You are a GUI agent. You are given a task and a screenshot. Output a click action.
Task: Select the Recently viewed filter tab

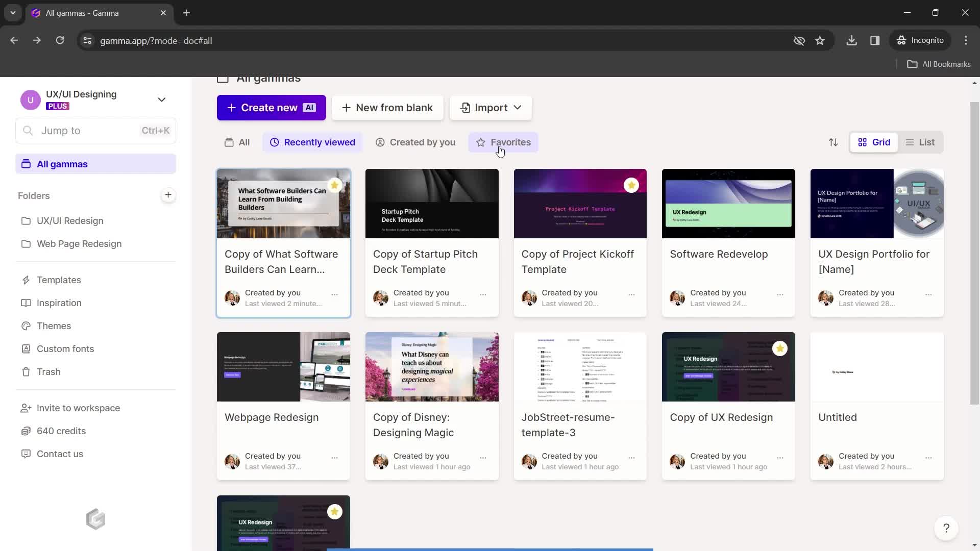click(312, 142)
